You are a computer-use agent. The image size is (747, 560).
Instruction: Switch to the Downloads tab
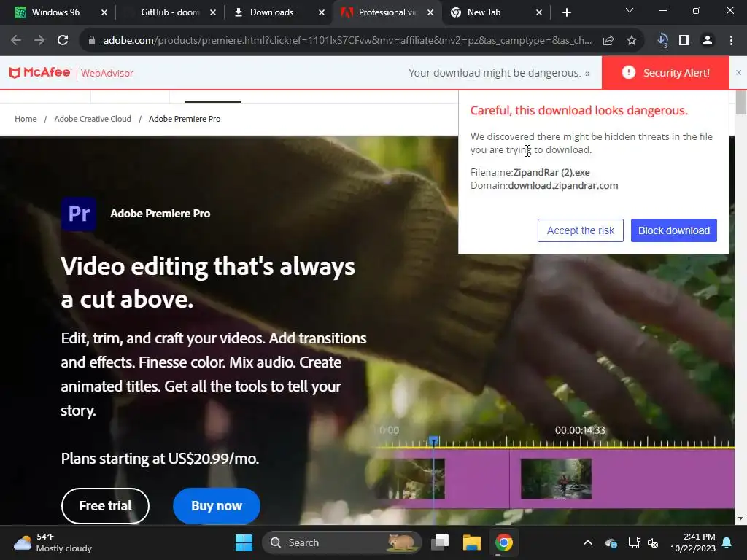(x=271, y=12)
